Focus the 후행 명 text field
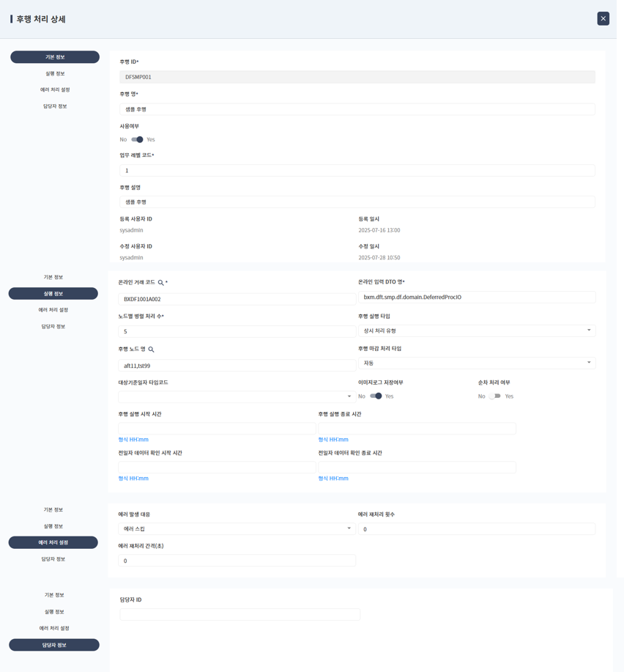 [357, 109]
